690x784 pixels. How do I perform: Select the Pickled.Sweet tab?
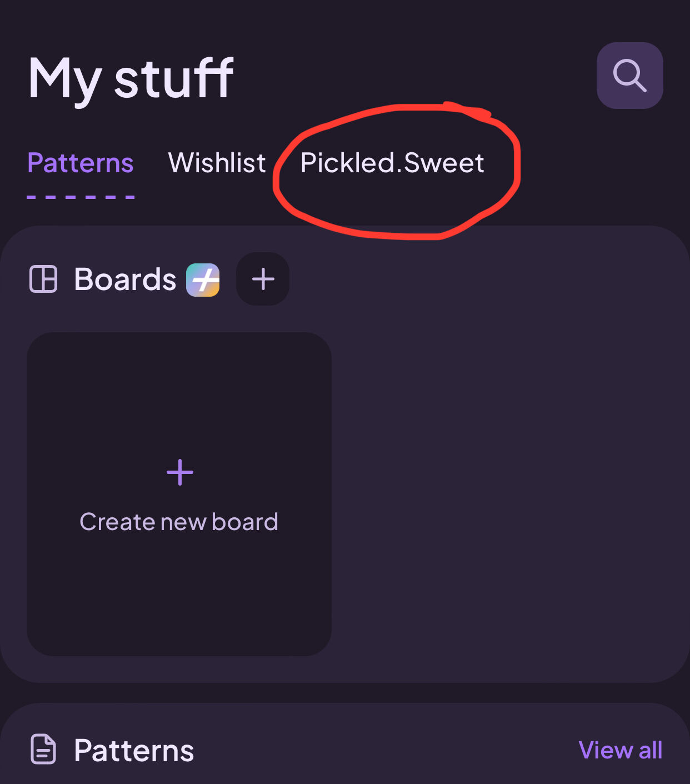tap(392, 163)
